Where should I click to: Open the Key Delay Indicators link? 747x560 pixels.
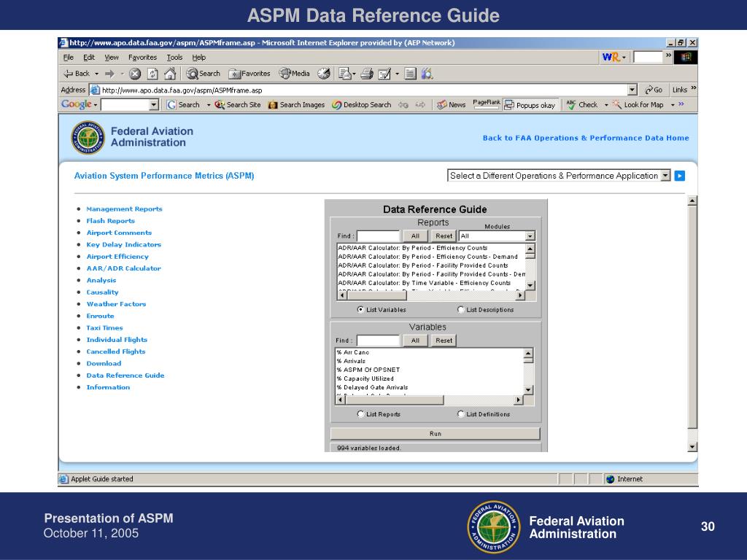[x=124, y=245]
